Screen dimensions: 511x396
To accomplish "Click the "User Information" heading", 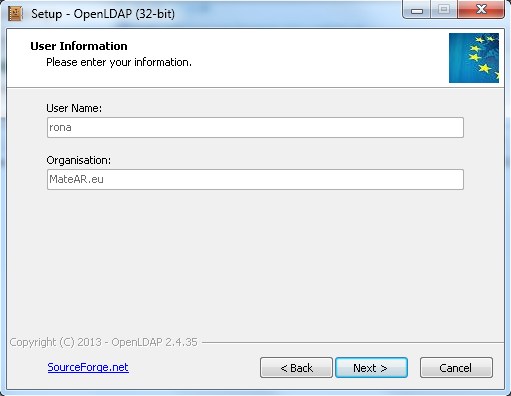I will (x=79, y=46).
